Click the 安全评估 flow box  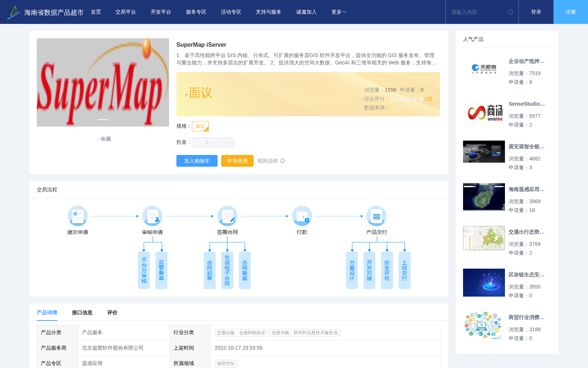tap(387, 270)
